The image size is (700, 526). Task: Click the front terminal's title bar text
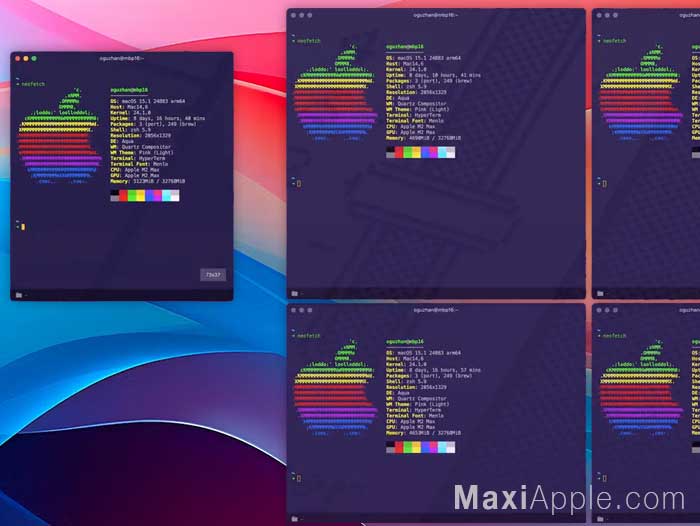point(121,58)
